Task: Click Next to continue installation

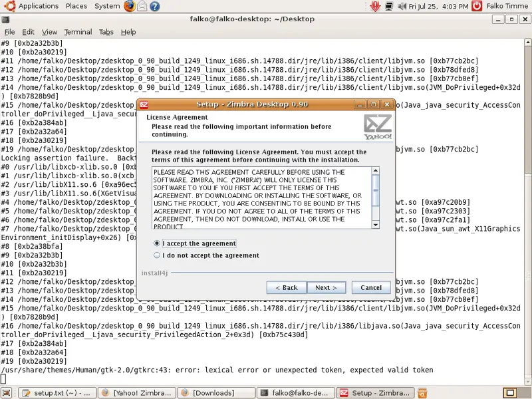Action: tap(326, 288)
